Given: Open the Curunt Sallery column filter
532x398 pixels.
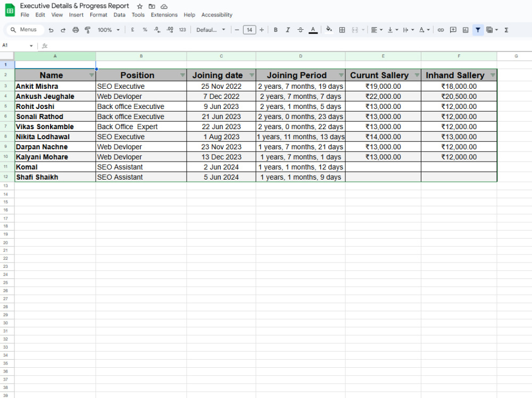Looking at the screenshot, I should (417, 75).
